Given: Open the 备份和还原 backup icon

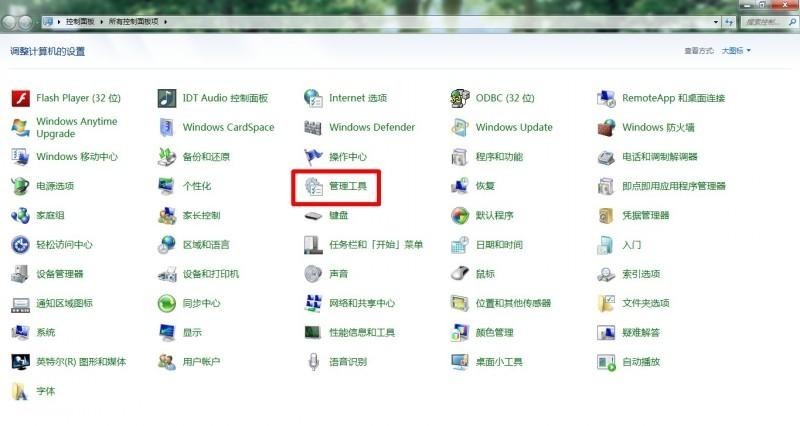Looking at the screenshot, I should point(167,157).
